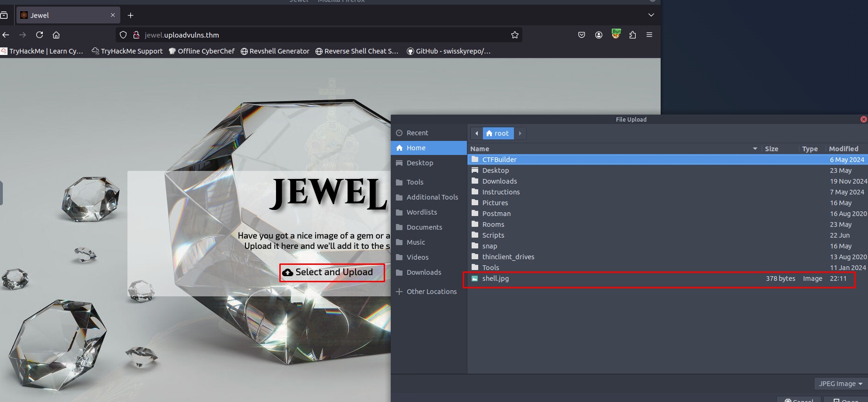Screen dimensions: 868x402
Task: Show tracking protection shield info
Action: [x=123, y=35]
